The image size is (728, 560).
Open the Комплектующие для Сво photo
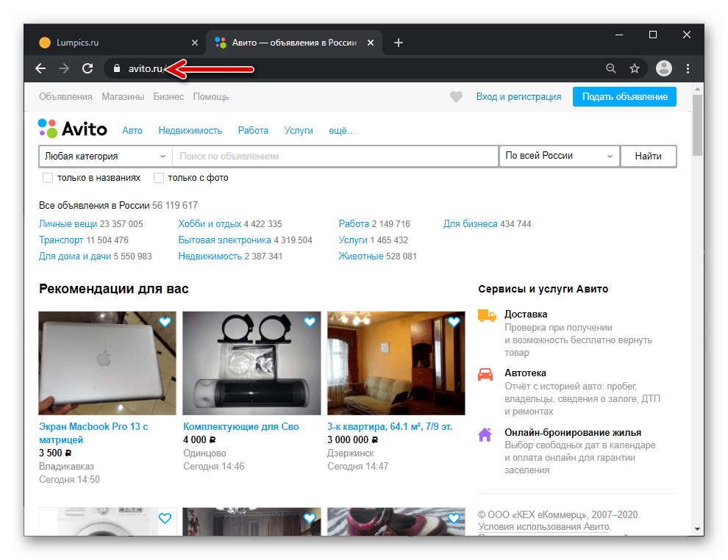coord(251,363)
